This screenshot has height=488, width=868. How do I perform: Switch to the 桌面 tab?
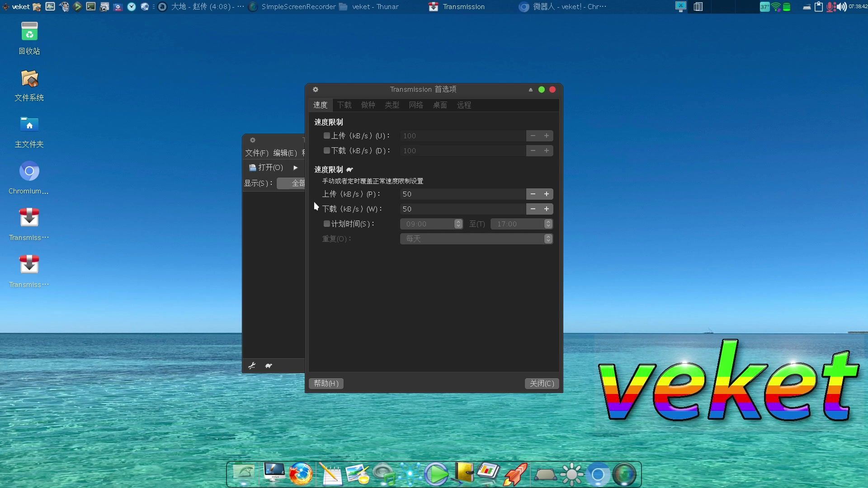[440, 105]
